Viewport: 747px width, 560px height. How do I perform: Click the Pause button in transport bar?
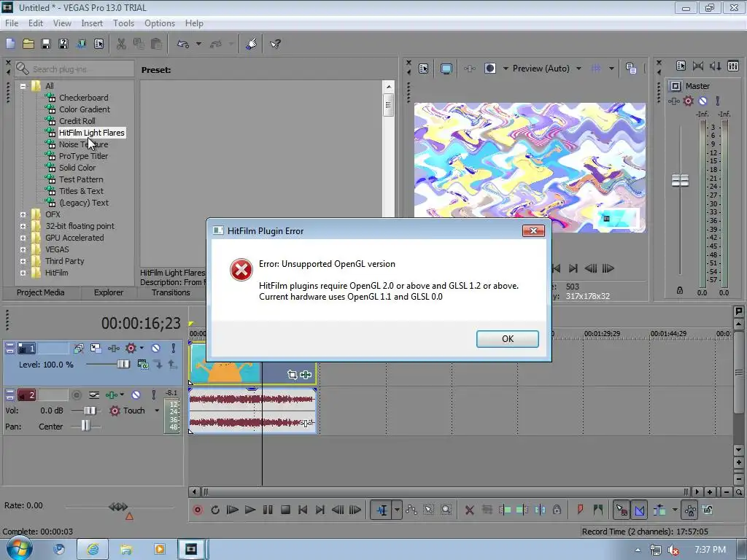[x=268, y=510]
